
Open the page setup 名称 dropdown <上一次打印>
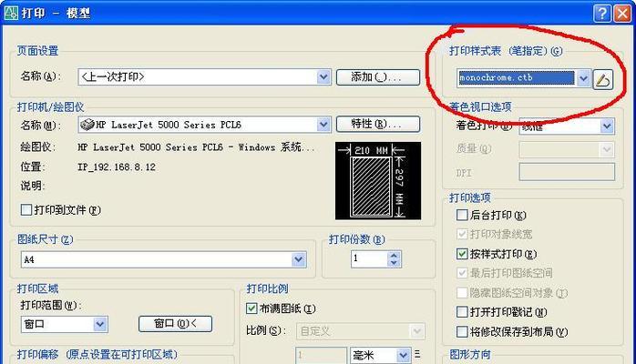[x=323, y=76]
